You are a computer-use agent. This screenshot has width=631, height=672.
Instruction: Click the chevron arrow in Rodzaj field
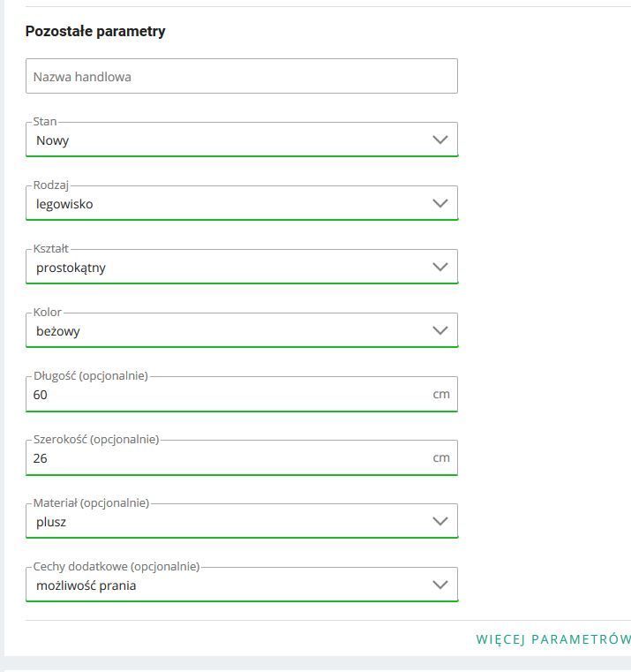click(440, 203)
